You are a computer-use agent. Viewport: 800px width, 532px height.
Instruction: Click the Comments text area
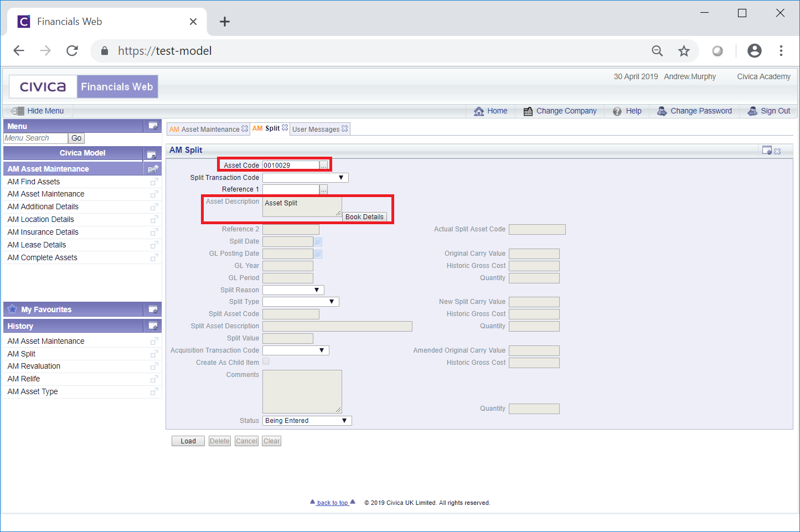302,391
